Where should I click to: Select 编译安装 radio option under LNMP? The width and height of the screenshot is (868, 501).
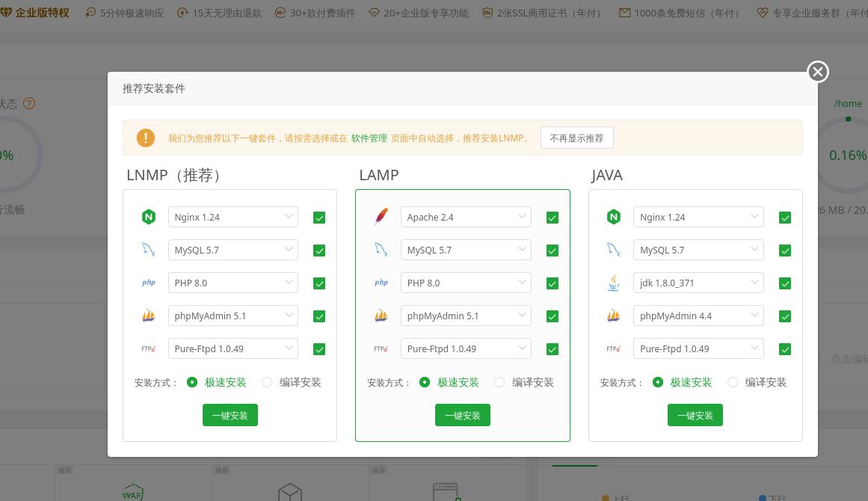tap(267, 382)
